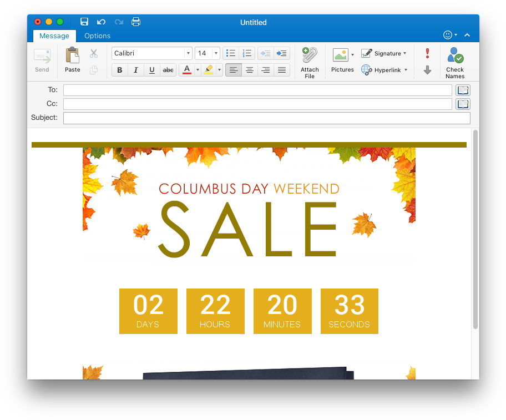
Task: Undo the last action
Action: tap(100, 22)
